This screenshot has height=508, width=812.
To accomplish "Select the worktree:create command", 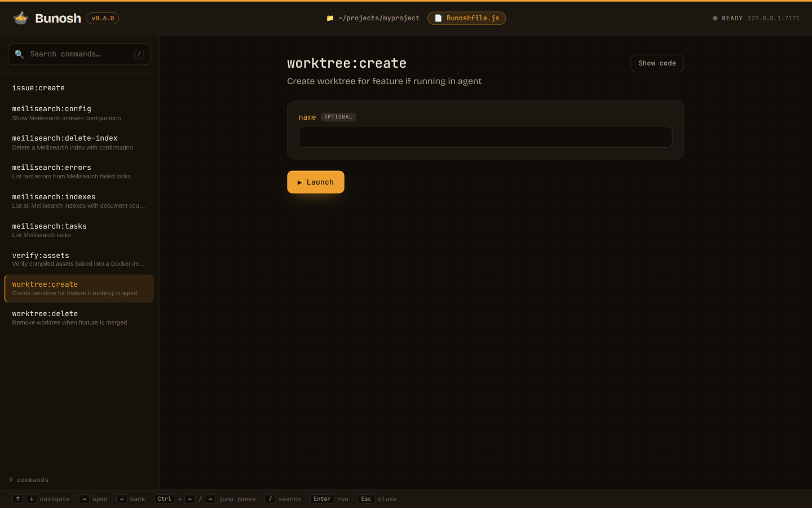I will (x=79, y=288).
